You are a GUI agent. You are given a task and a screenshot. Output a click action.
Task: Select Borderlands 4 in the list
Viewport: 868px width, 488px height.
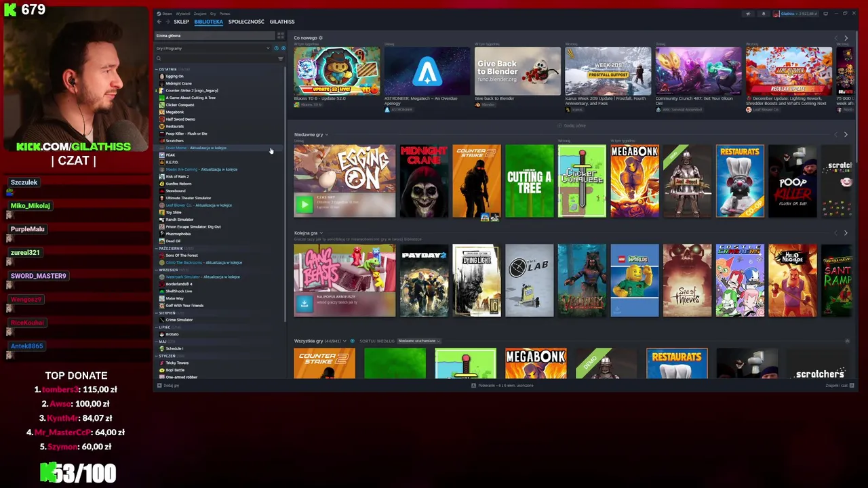click(178, 284)
